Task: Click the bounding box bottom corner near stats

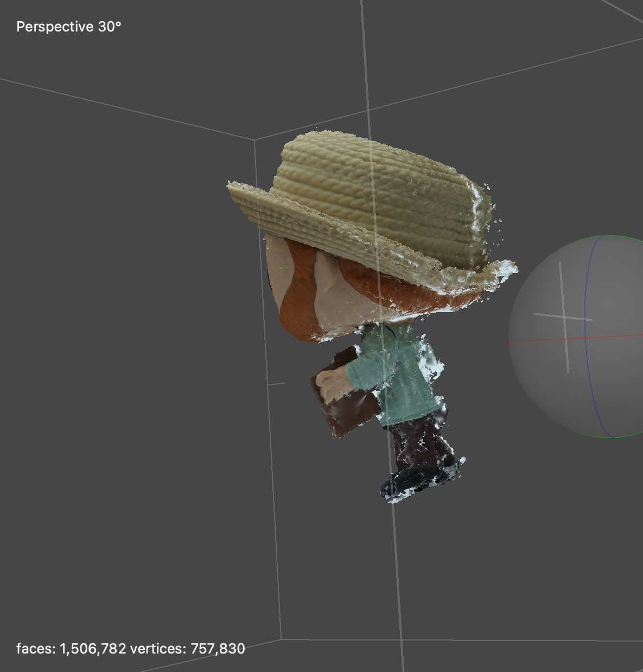Action: (281, 639)
